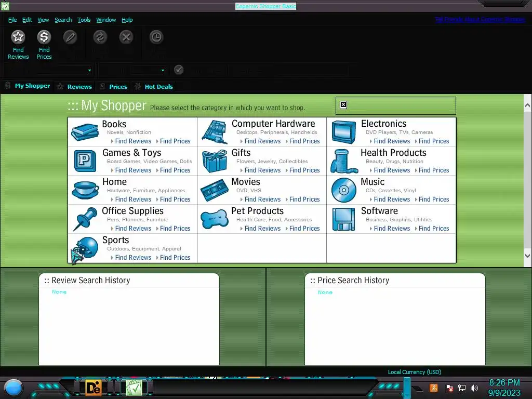532x399 pixels.
Task: Click Find Reviews under Home
Action: click(133, 199)
